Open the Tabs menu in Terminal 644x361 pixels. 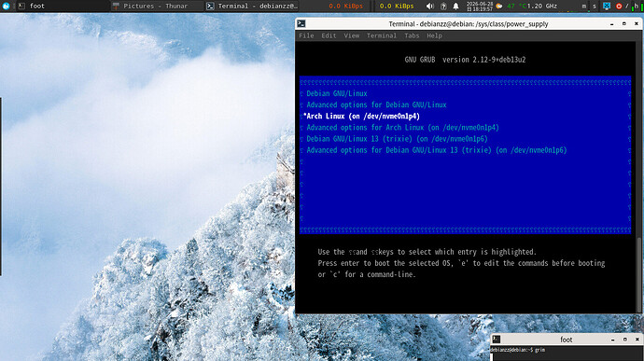[412, 35]
